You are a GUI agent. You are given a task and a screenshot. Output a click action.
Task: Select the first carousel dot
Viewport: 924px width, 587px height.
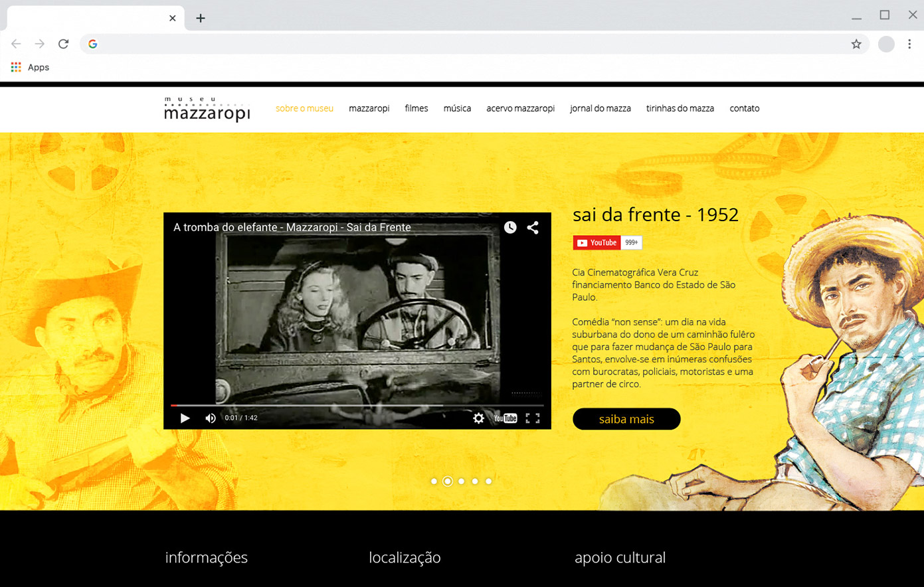(x=434, y=481)
